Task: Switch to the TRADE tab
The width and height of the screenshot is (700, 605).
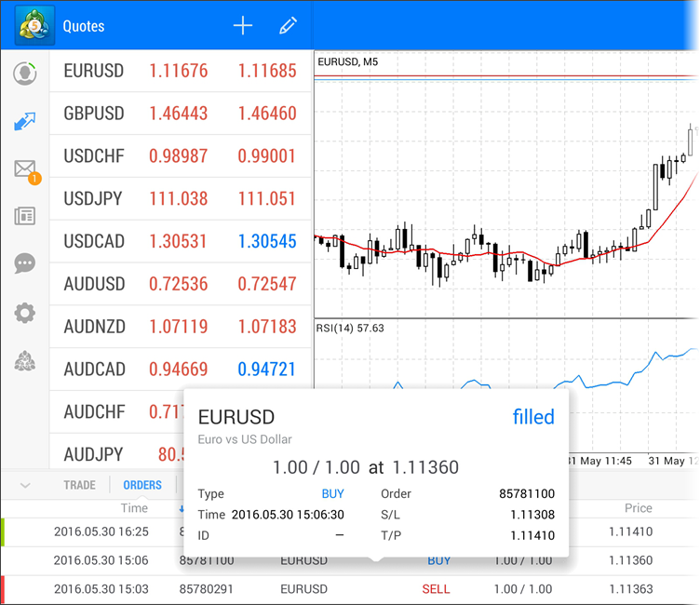Action: [x=79, y=485]
